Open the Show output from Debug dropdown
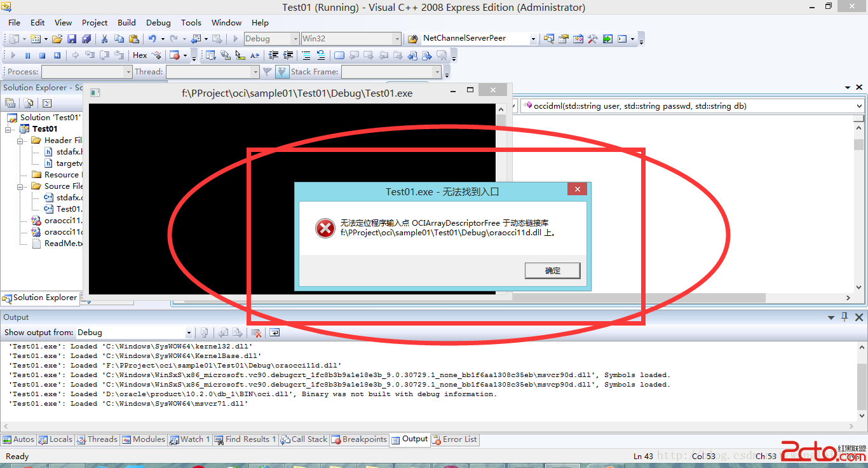This screenshot has height=468, width=868. tap(134, 333)
